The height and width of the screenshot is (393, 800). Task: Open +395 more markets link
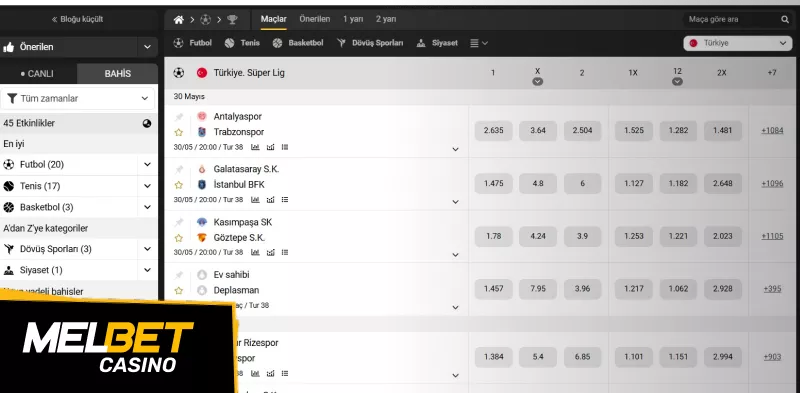click(772, 289)
